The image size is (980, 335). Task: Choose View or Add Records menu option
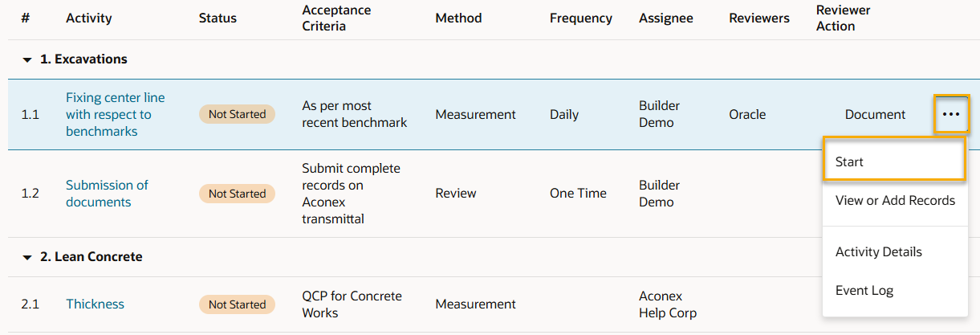click(x=895, y=200)
